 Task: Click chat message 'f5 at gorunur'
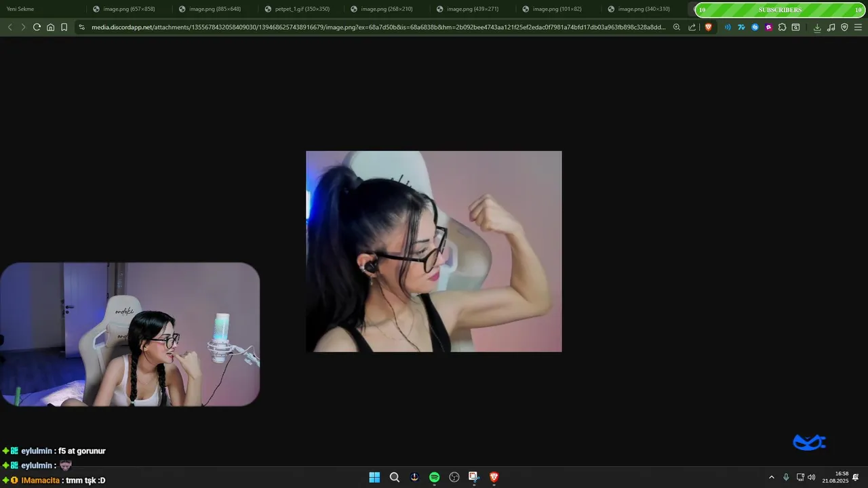click(x=82, y=451)
